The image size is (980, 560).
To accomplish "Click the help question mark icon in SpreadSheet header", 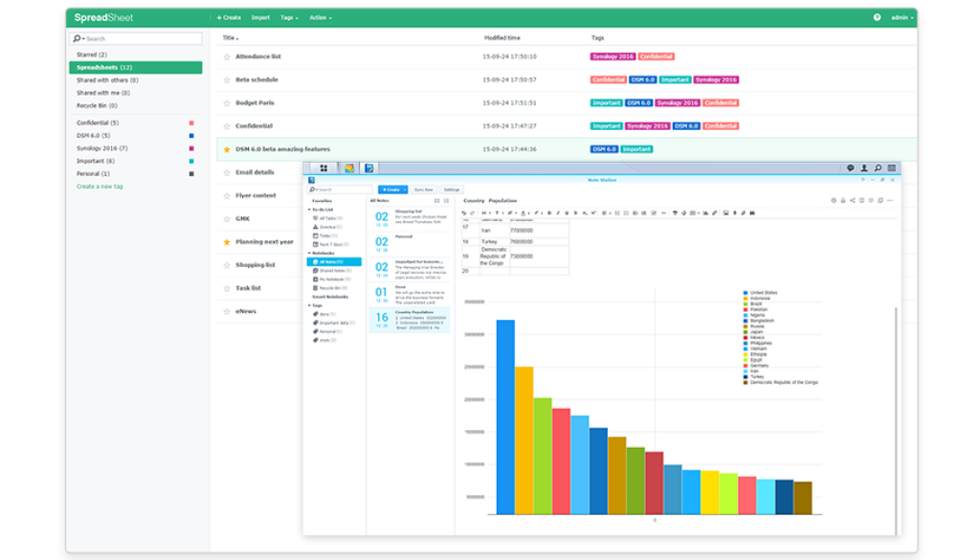I will 877,17.
